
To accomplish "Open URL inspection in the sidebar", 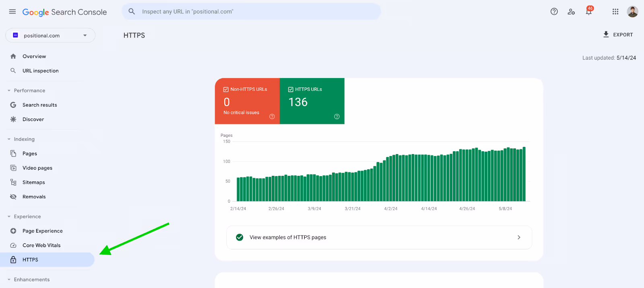I will click(41, 71).
